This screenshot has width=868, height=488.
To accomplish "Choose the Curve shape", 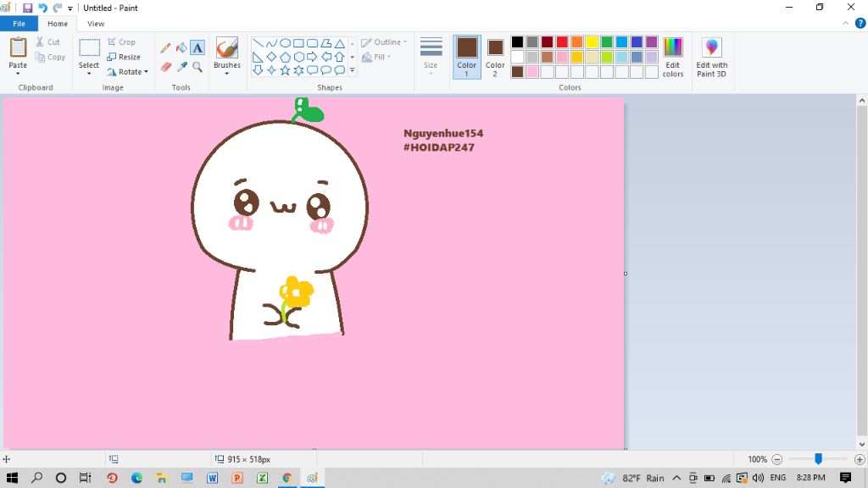I will [271, 43].
